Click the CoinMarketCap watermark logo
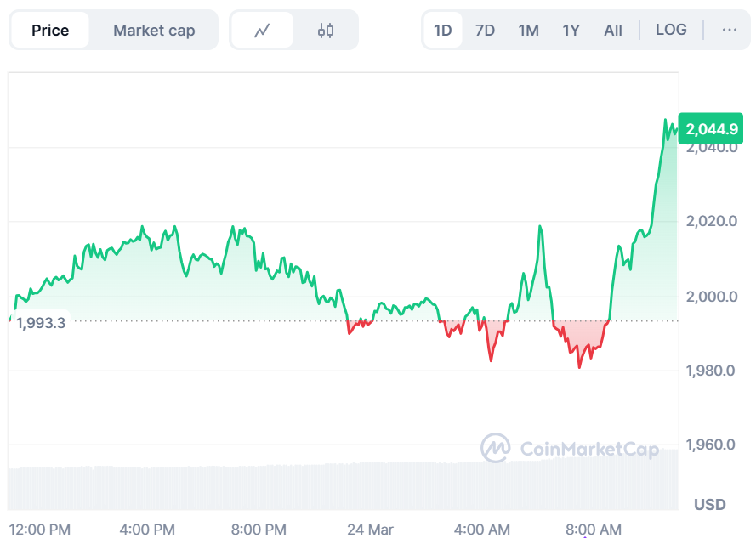 pos(570,448)
